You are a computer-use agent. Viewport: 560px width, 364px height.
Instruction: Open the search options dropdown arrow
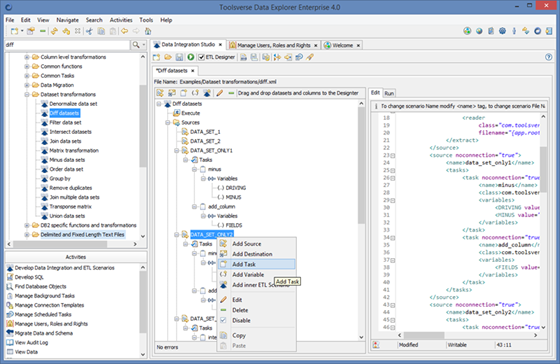coord(144,45)
